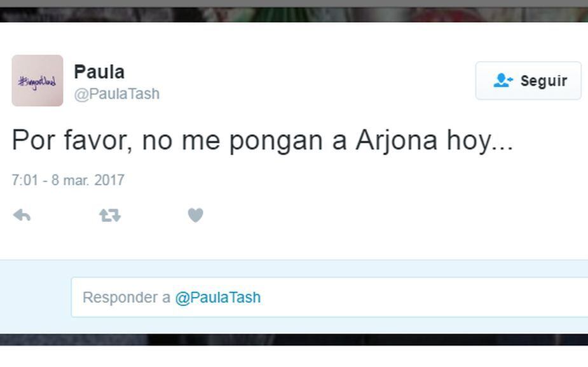This screenshot has width=588, height=367.
Task: Follow Paula using the Seguir button label
Action: [x=544, y=81]
